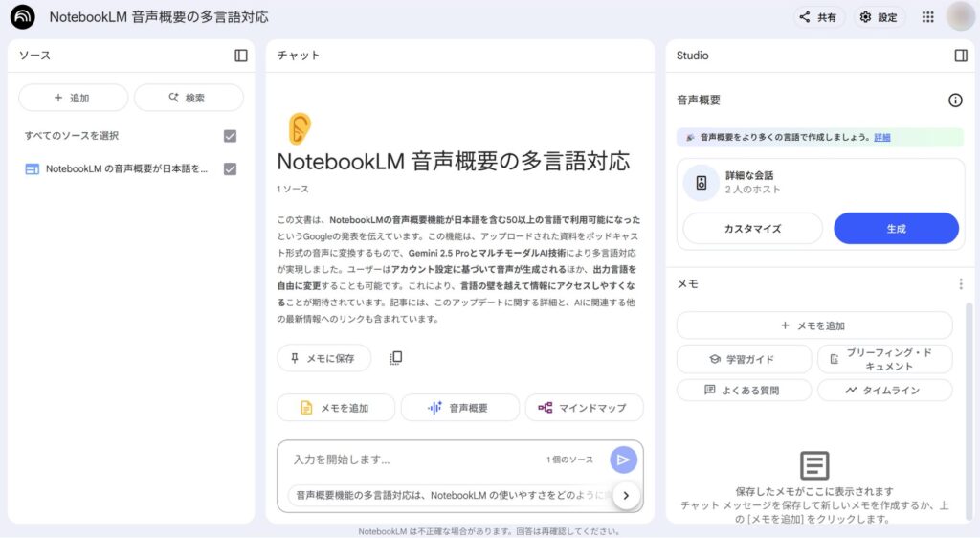This screenshot has width=980, height=538.
Task: Open the Google apps grid
Action: pos(927,17)
